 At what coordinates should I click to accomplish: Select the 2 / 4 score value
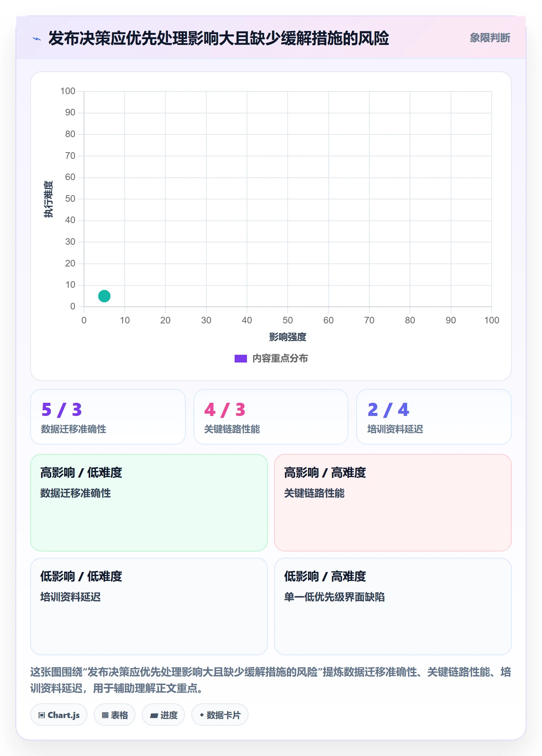click(388, 410)
